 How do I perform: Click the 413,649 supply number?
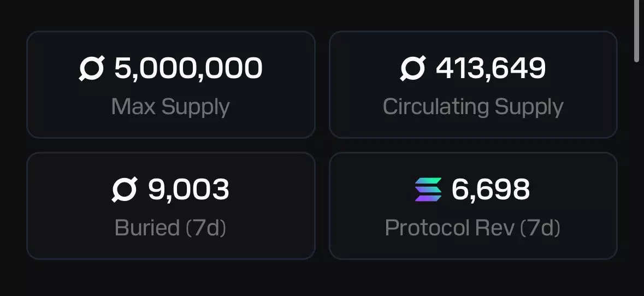point(491,69)
